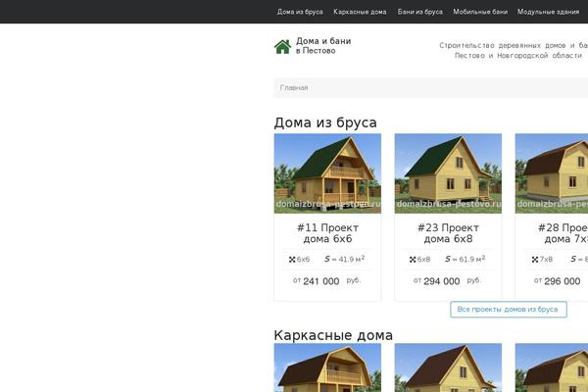The height and width of the screenshot is (392, 588).
Task: Open second thumbnail under Каркасные дома
Action: [448, 367]
